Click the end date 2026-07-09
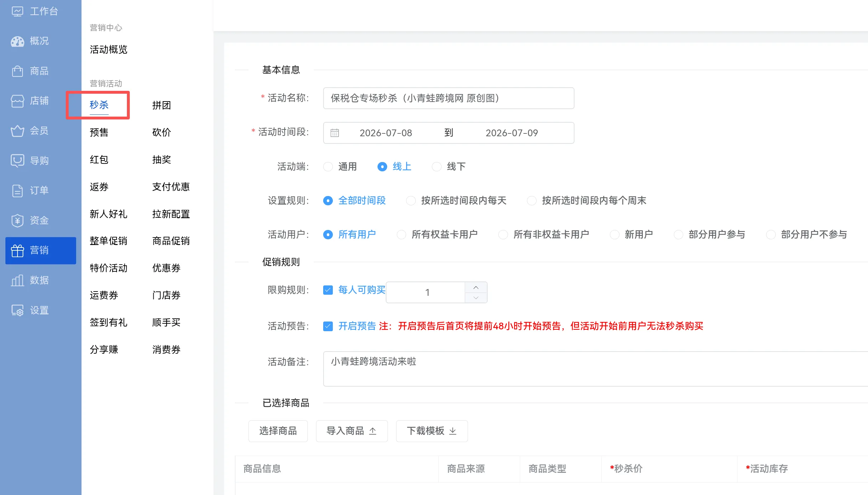Screen dimensions: 868x495 coord(512,133)
